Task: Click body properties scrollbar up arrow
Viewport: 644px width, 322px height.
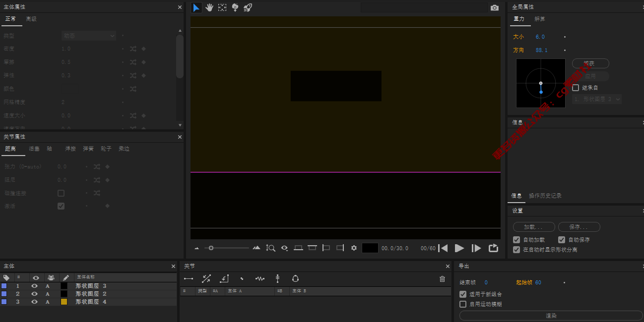Action: (x=180, y=31)
